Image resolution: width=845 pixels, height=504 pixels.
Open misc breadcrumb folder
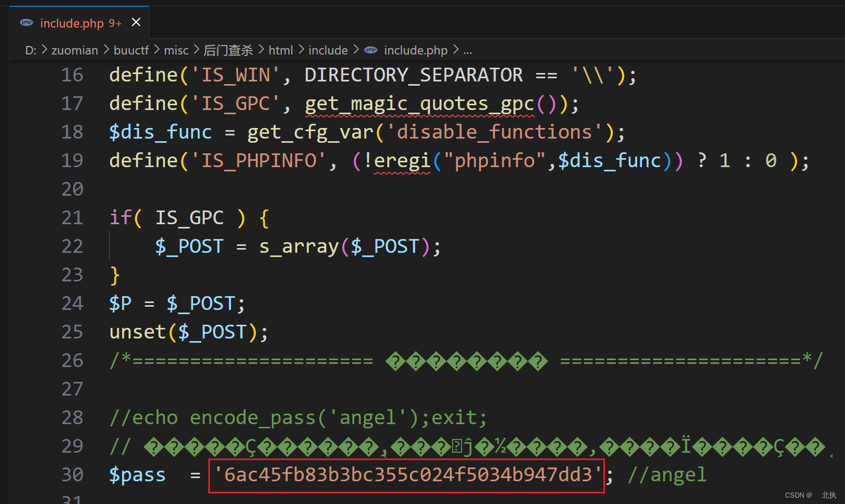point(176,50)
